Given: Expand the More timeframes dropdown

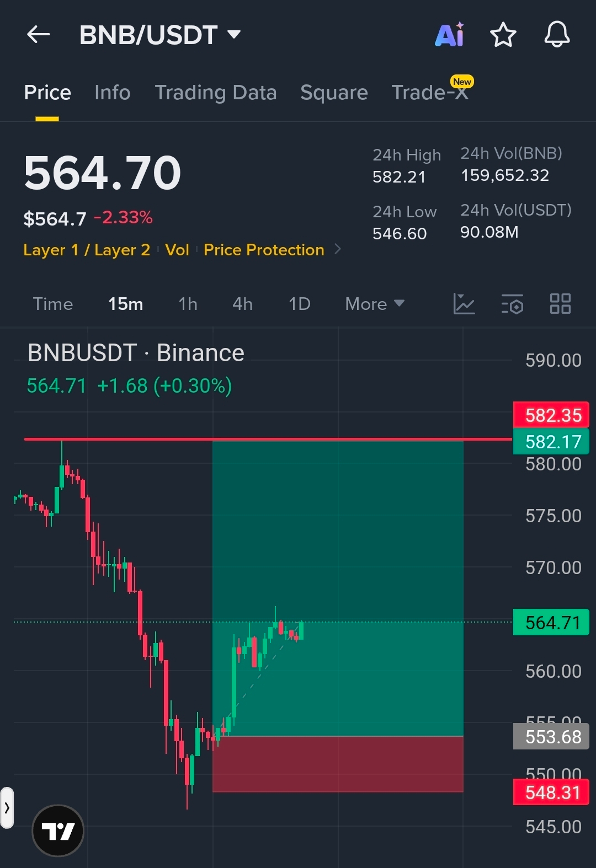Looking at the screenshot, I should coord(375,304).
